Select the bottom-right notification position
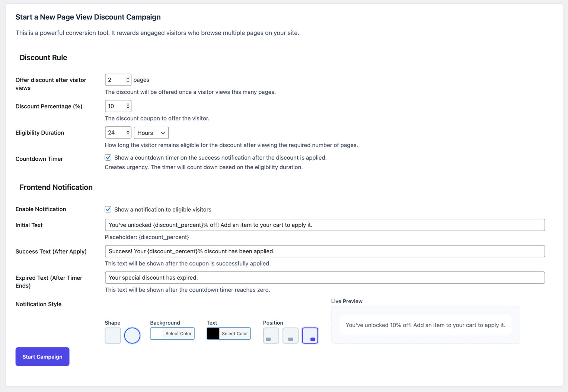The image size is (568, 392). tap(310, 335)
